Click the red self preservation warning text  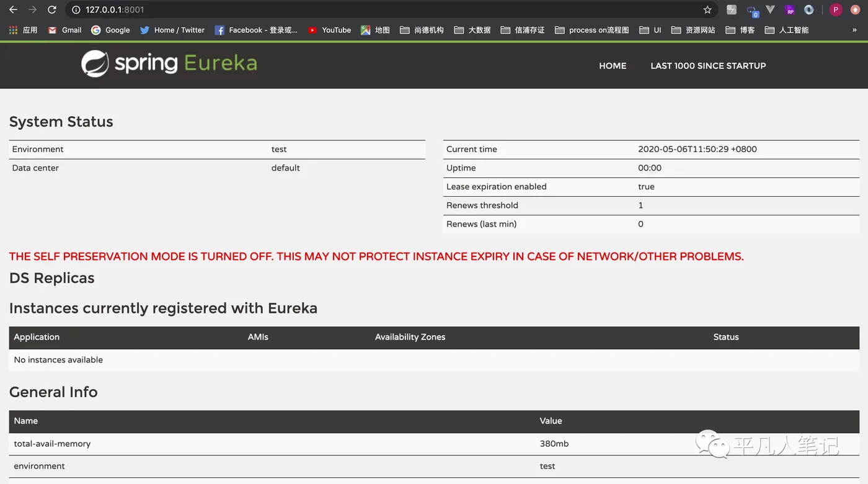click(x=376, y=256)
